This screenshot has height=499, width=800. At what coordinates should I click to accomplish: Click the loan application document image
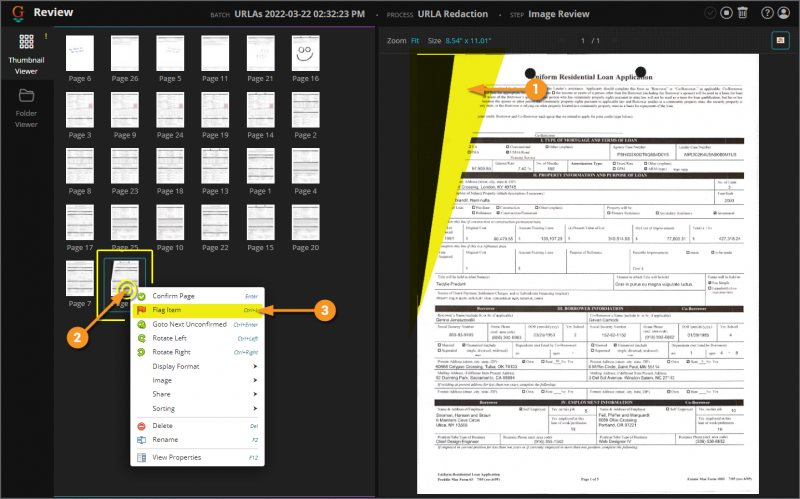[588, 273]
